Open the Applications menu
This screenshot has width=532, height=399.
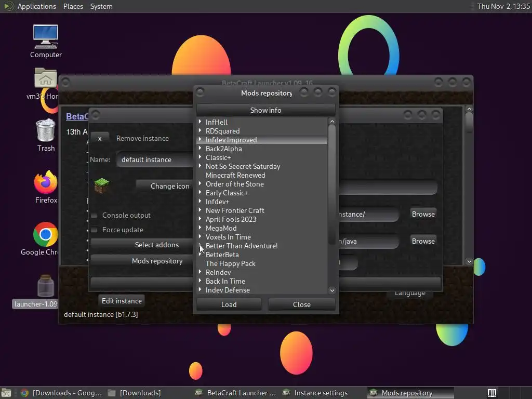pyautogui.click(x=37, y=6)
